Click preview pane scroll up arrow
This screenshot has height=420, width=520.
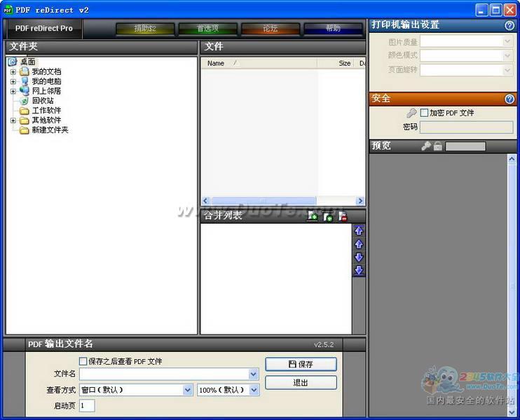pos(512,159)
